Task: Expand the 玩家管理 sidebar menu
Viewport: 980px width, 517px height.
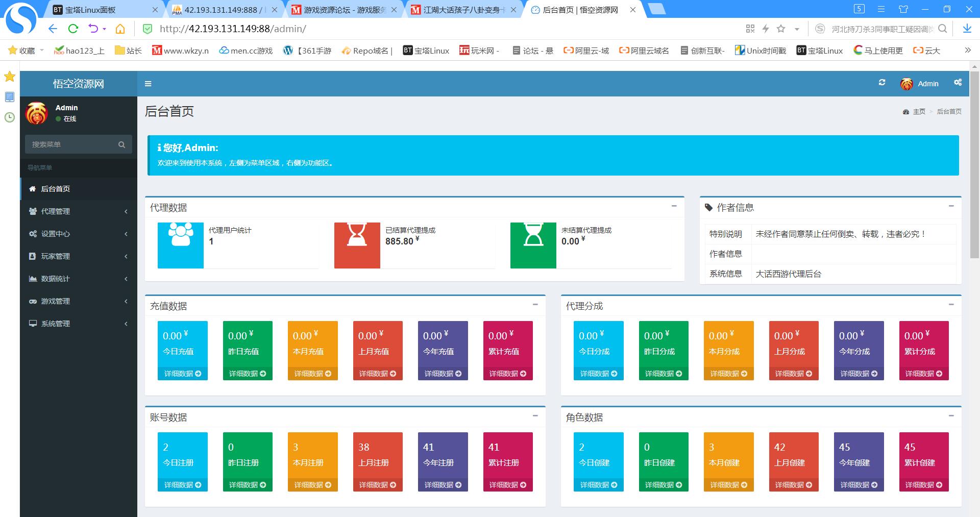Action: coord(79,256)
